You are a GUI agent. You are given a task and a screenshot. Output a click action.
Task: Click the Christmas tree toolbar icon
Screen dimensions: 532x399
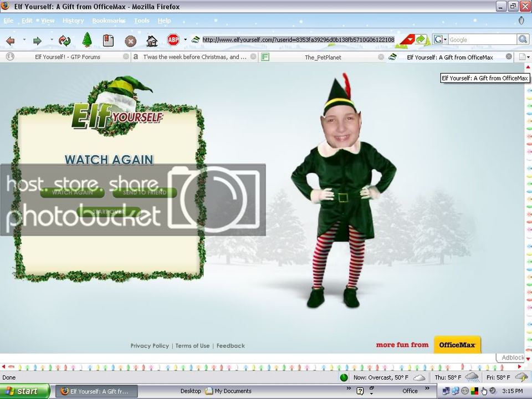[87, 40]
